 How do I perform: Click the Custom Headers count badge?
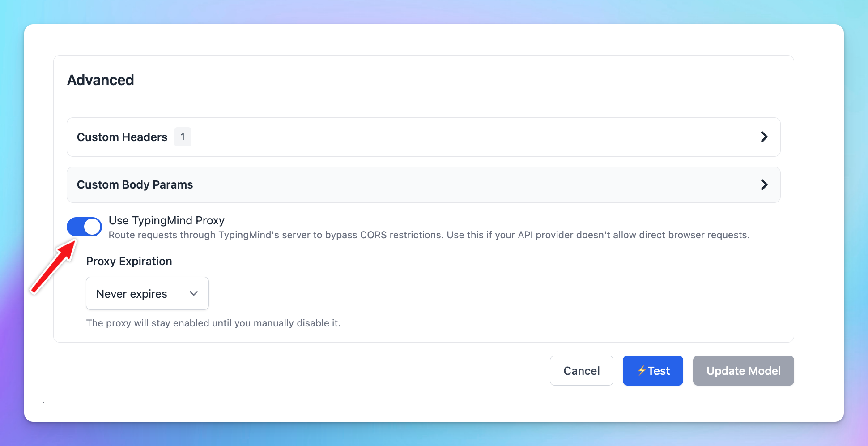pyautogui.click(x=183, y=137)
